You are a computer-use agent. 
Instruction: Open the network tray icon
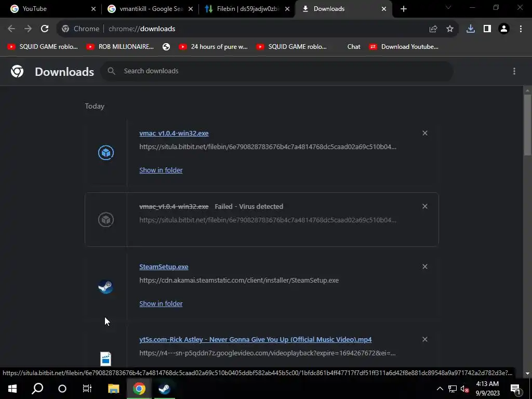coord(453,389)
